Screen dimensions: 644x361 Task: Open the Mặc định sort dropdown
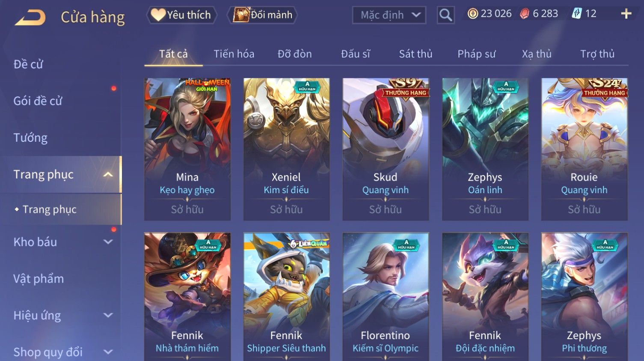(389, 15)
